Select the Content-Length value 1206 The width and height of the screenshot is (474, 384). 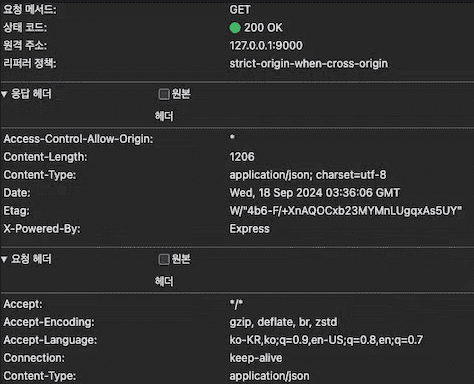[242, 157]
